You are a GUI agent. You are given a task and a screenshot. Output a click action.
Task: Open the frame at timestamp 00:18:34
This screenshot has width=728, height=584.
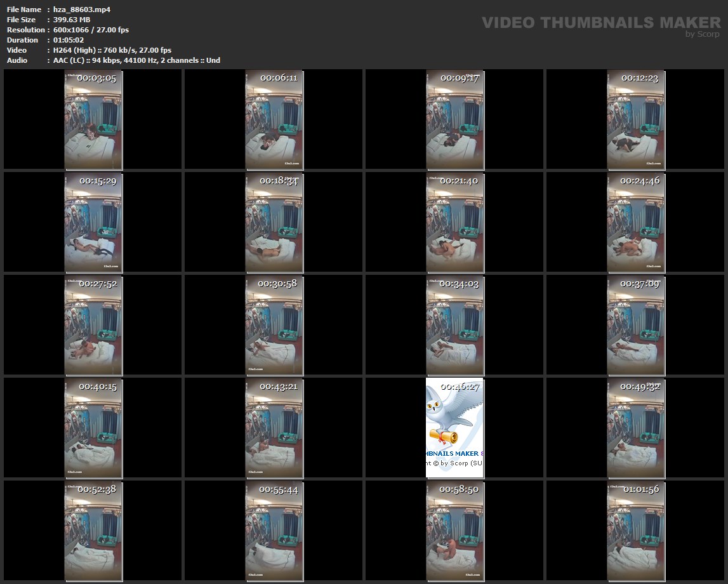274,223
